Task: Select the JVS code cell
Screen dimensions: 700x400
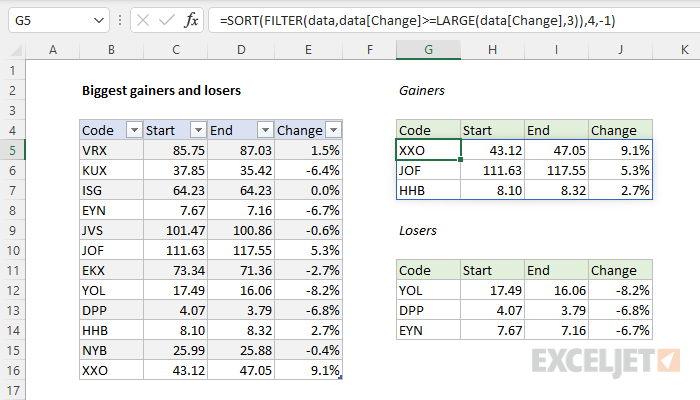Action: [111, 230]
